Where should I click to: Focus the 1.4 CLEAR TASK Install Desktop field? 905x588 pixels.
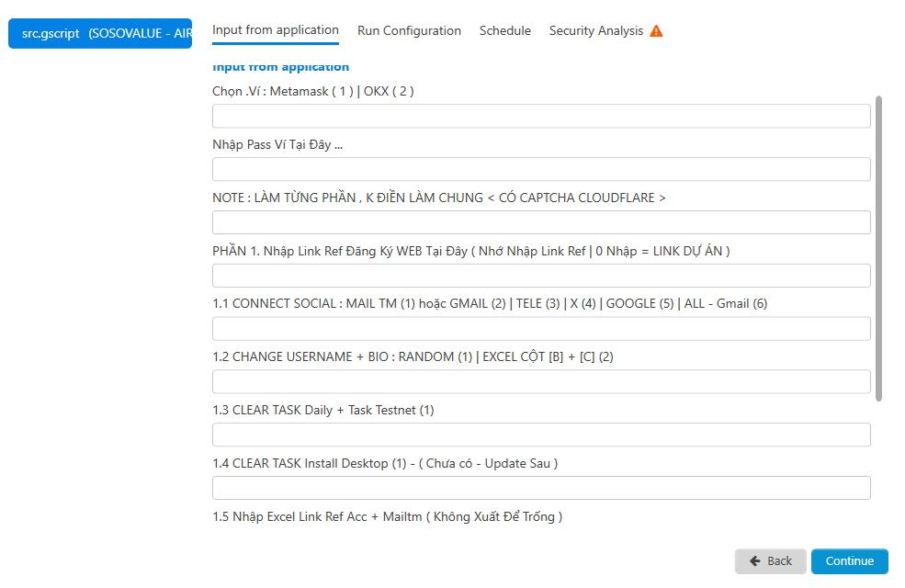[x=541, y=488]
